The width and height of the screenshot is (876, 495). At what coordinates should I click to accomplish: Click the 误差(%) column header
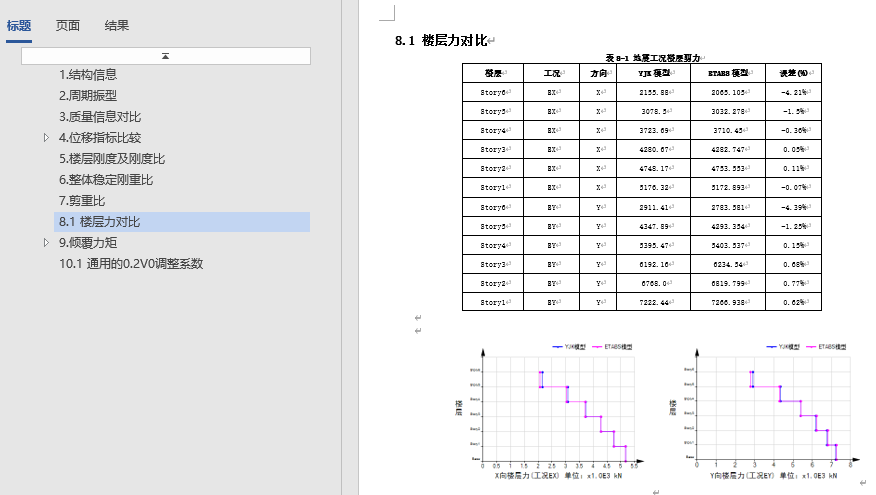coord(793,73)
